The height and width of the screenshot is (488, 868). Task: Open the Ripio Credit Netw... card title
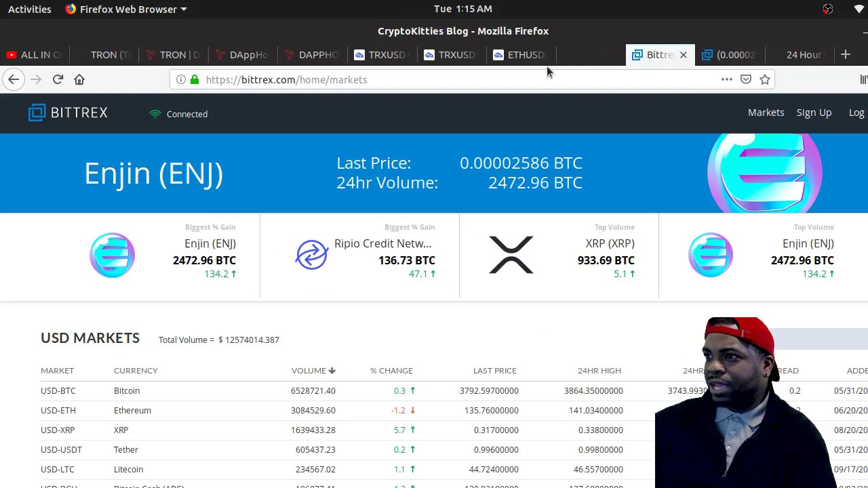point(382,243)
